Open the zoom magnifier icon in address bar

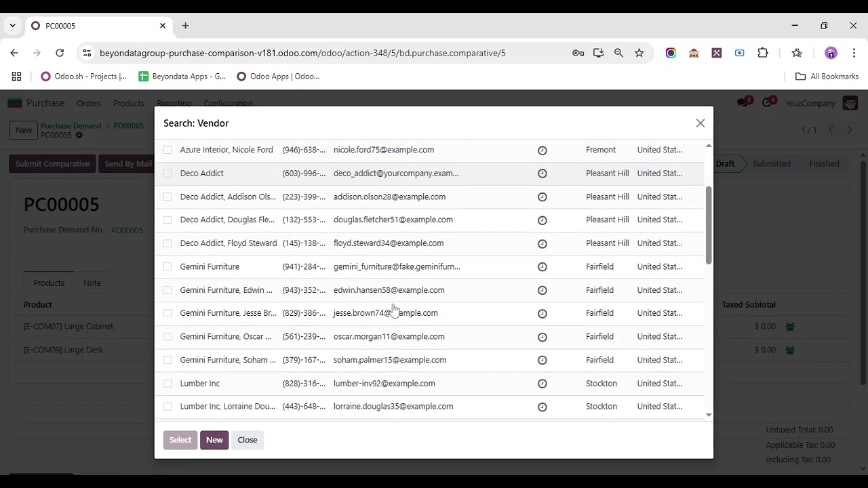(x=618, y=53)
